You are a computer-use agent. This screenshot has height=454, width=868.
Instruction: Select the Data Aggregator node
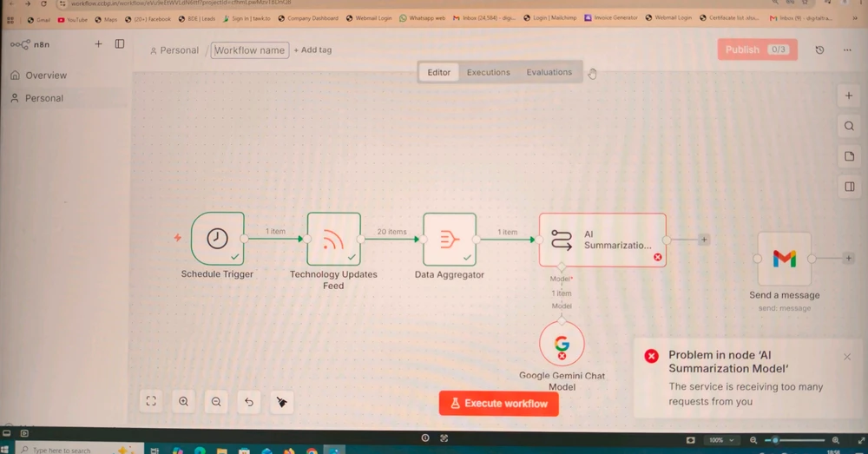tap(450, 240)
